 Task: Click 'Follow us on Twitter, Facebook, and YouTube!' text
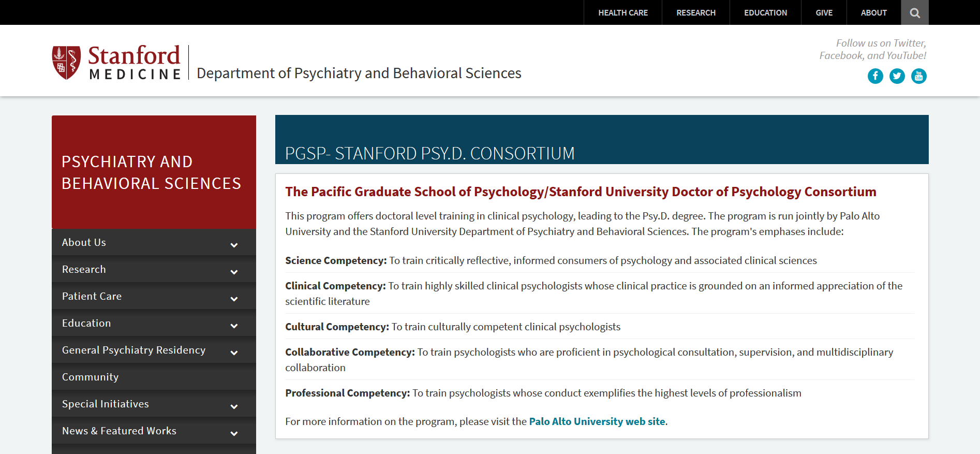click(x=873, y=49)
